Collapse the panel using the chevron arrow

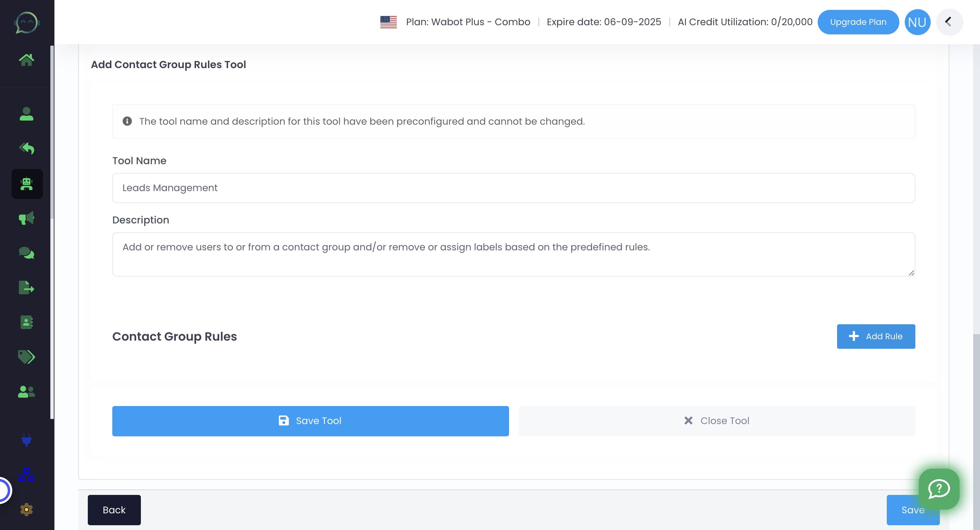tap(950, 22)
